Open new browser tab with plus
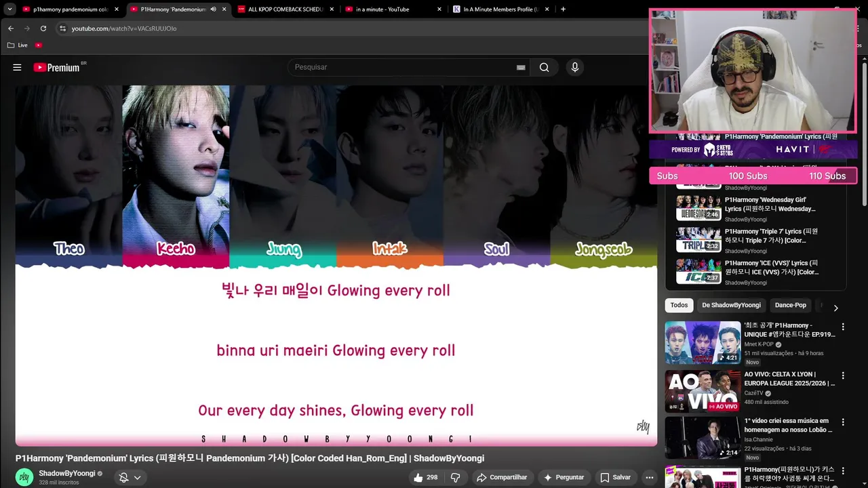Viewport: 868px width, 488px height. point(563,9)
